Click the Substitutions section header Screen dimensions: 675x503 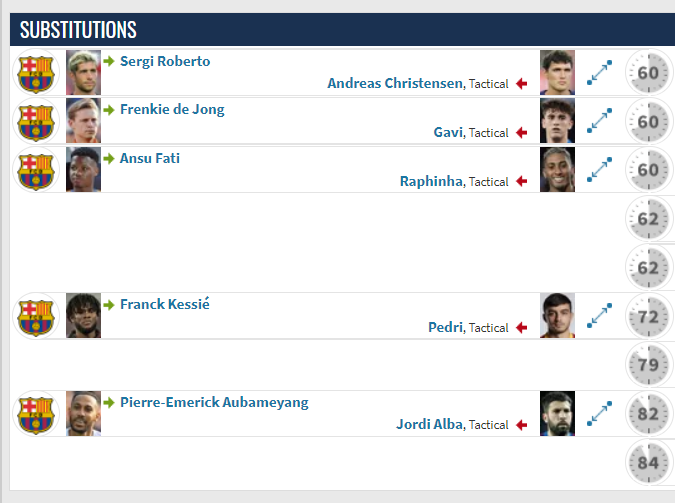click(342, 30)
